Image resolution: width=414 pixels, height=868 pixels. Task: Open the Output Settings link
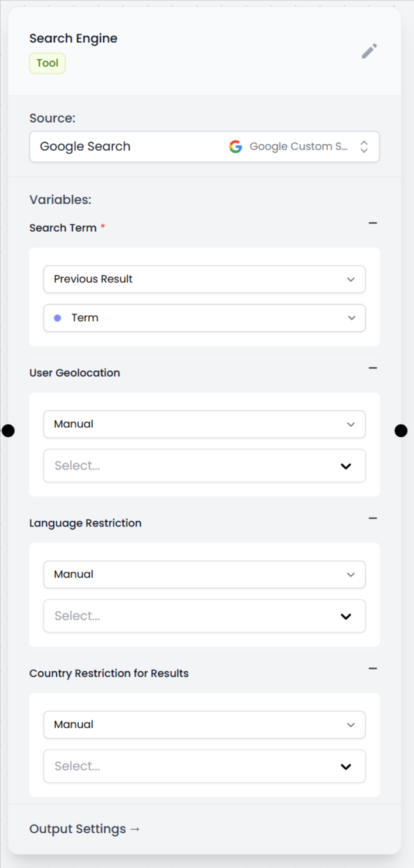pos(85,829)
